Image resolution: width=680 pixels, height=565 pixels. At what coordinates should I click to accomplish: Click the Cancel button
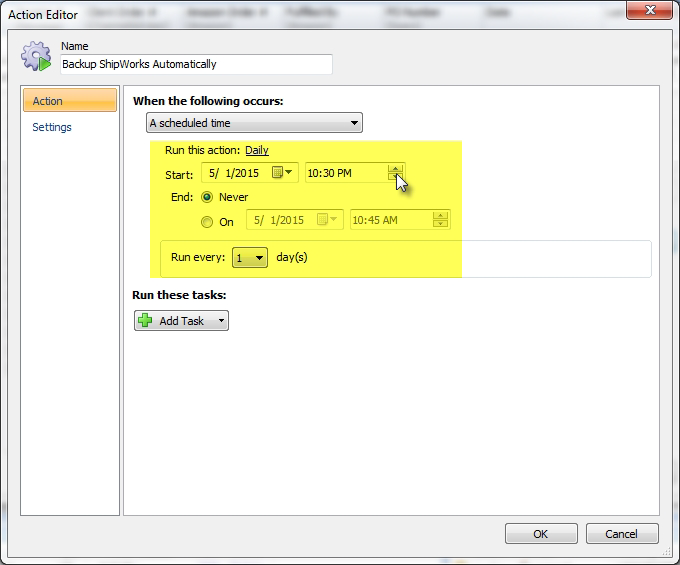[x=621, y=534]
